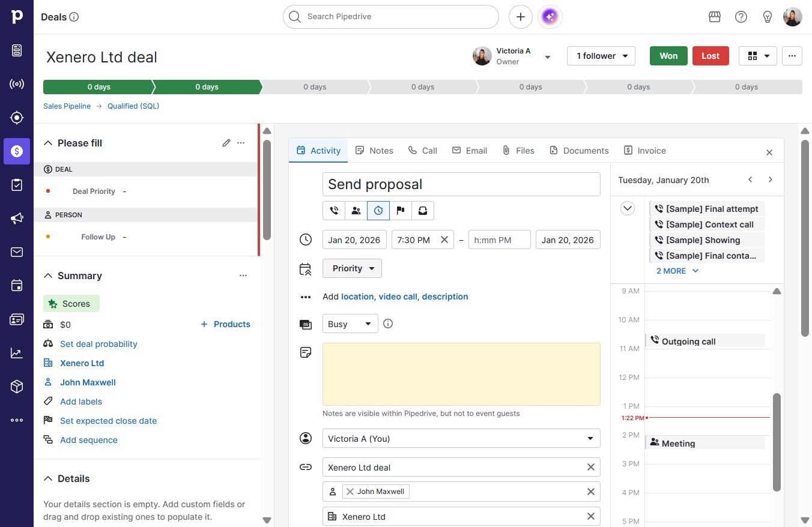Switch to the Call tab
Screen dimensions: 812x527
tap(423, 151)
